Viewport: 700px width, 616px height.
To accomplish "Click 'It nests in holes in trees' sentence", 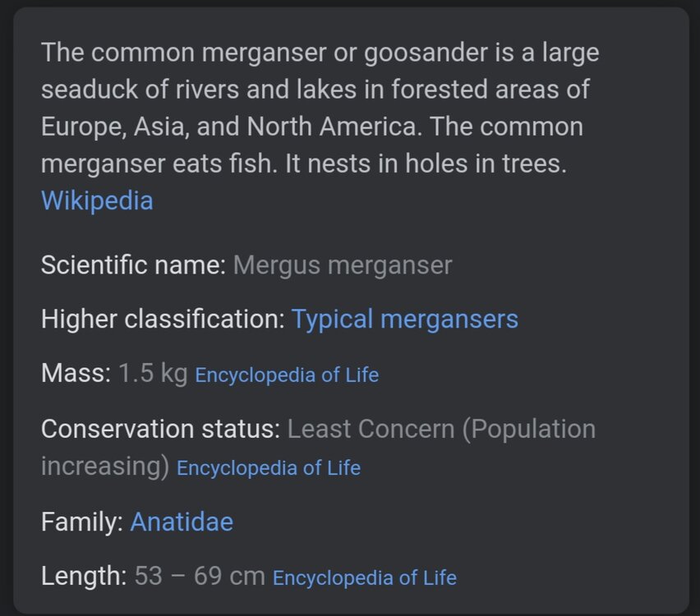I will (426, 163).
